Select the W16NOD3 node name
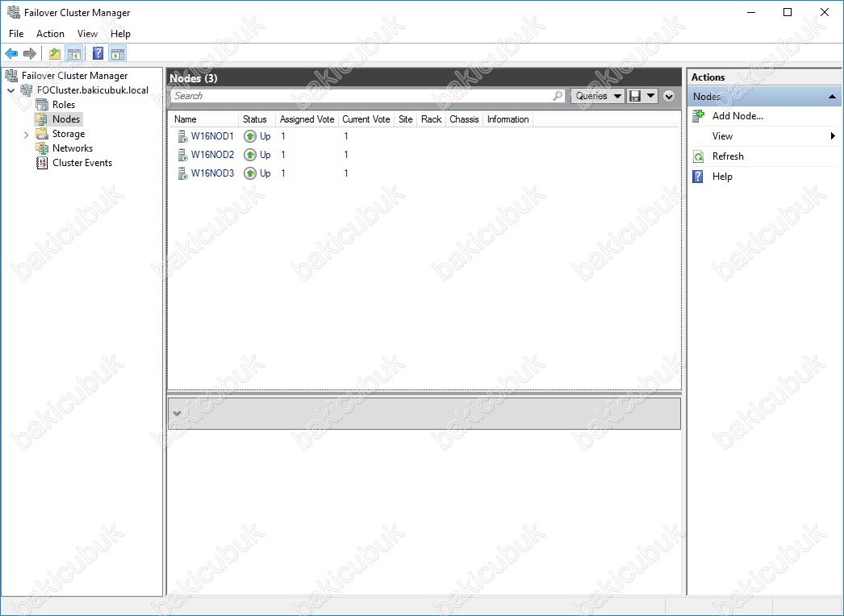Screen dimensions: 844x616 [x=213, y=173]
